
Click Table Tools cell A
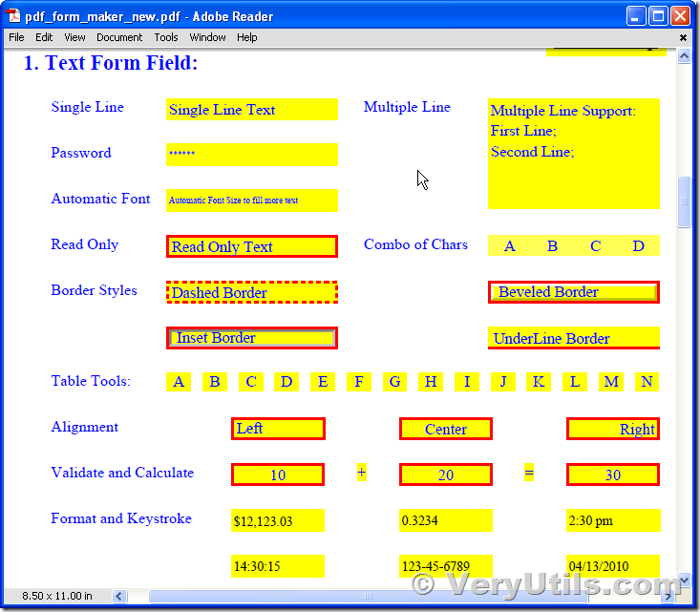coord(179,382)
